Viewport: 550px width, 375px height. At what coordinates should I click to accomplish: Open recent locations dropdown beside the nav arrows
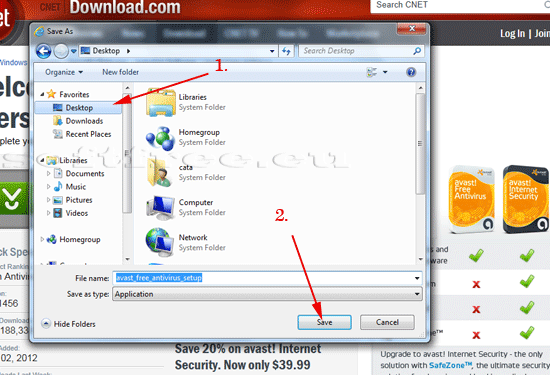(x=74, y=51)
